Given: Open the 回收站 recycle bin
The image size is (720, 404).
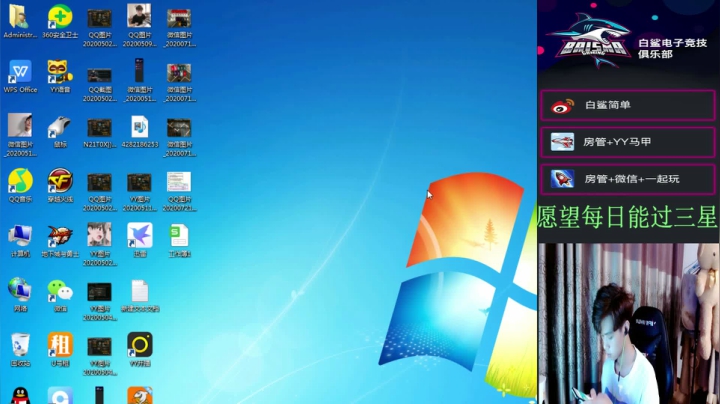Looking at the screenshot, I should click(x=20, y=350).
